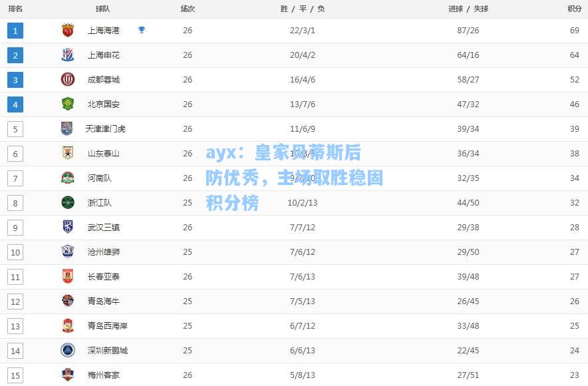The image size is (588, 386).
Task: Select the 青岛西海岸 team name
Action: pos(108,325)
